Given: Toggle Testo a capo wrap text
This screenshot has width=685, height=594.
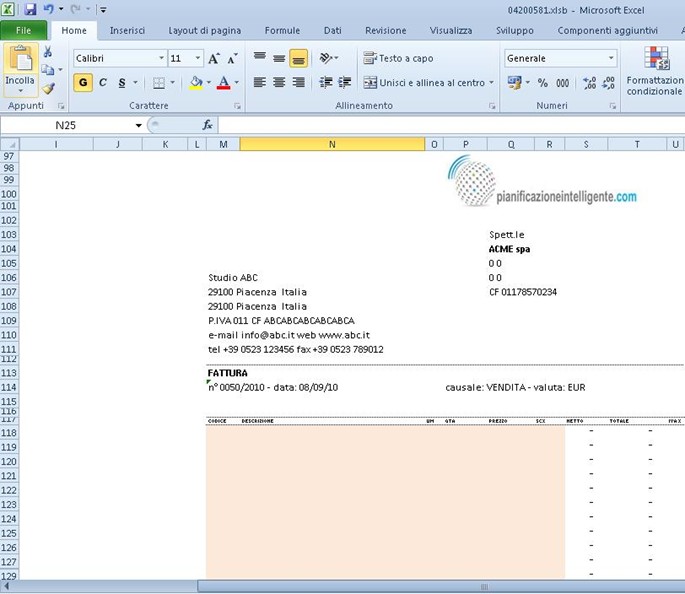Looking at the screenshot, I should pyautogui.click(x=399, y=59).
